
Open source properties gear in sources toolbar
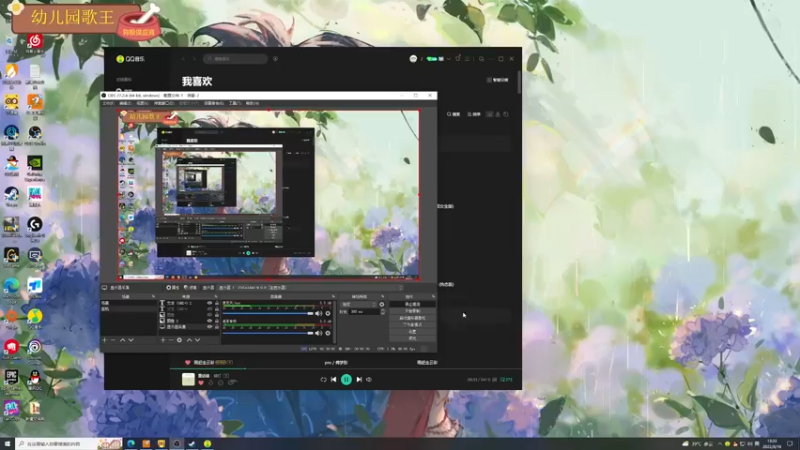coord(179,340)
